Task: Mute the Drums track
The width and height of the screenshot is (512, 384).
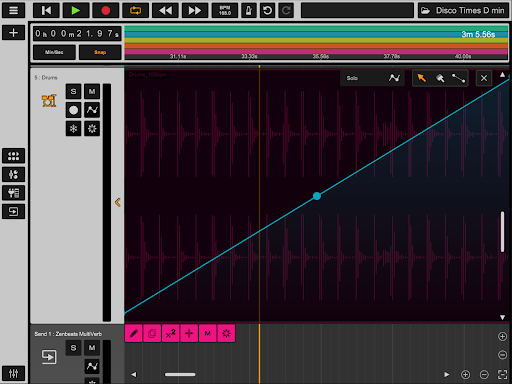Action: tap(92, 91)
